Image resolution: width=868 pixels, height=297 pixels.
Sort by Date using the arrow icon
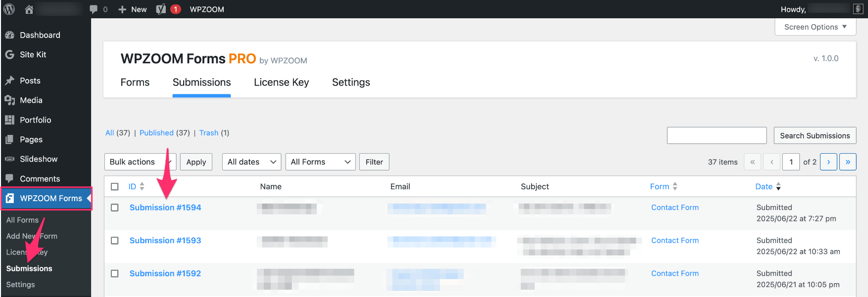coord(778,186)
